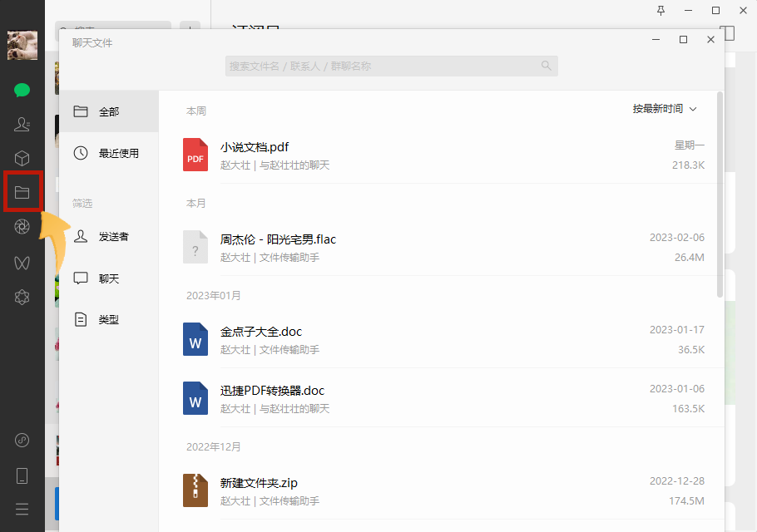This screenshot has width=757, height=532.
Task: Open the Channels butterfly icon in sidebar
Action: (x=22, y=263)
